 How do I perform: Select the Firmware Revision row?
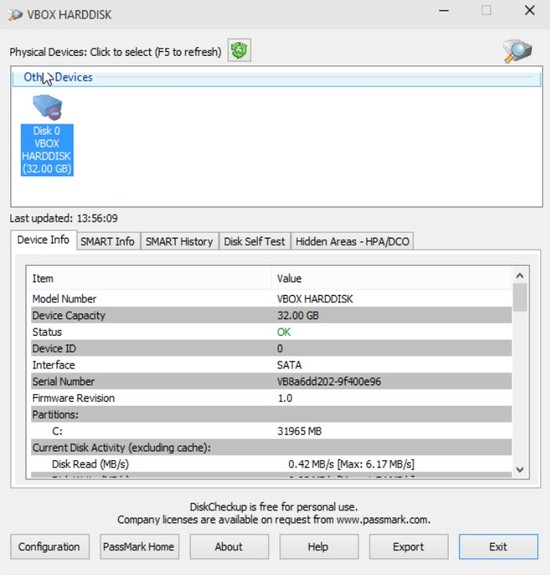click(x=271, y=398)
